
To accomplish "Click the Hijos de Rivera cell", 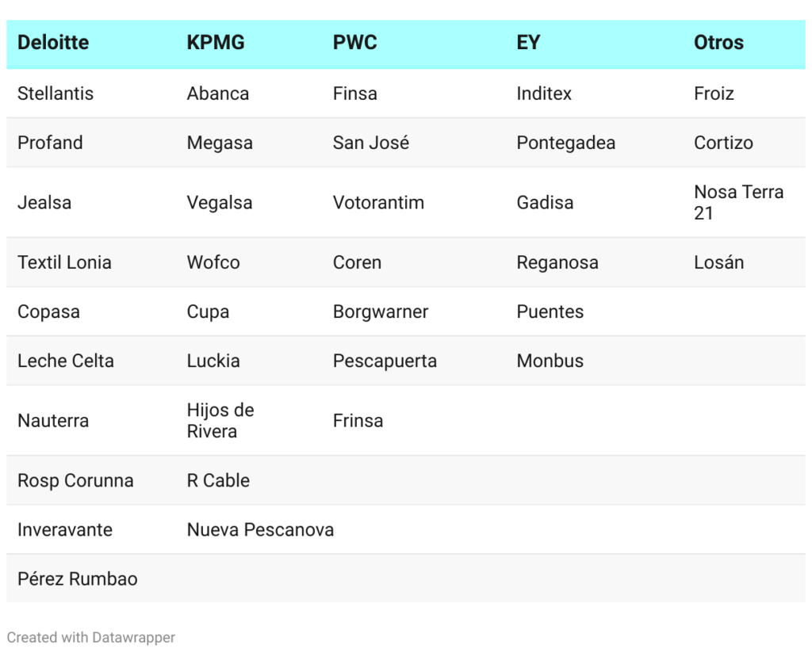I will [x=220, y=421].
